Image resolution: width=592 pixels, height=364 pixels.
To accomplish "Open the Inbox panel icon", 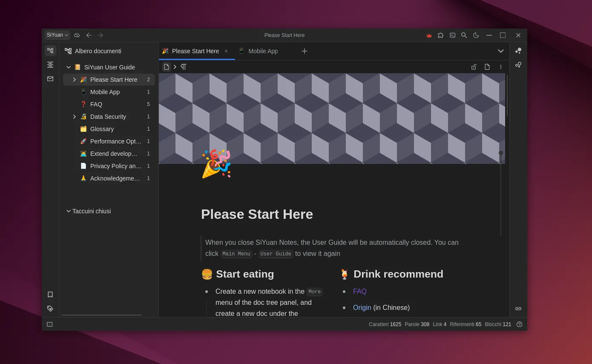I will [x=50, y=79].
